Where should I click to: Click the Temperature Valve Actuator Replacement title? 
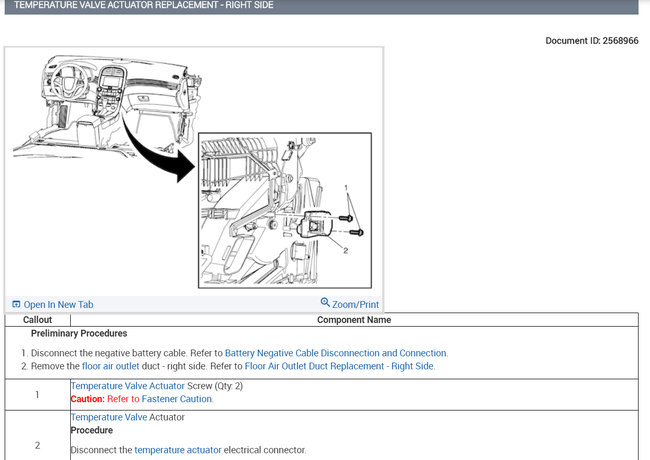[x=144, y=5]
